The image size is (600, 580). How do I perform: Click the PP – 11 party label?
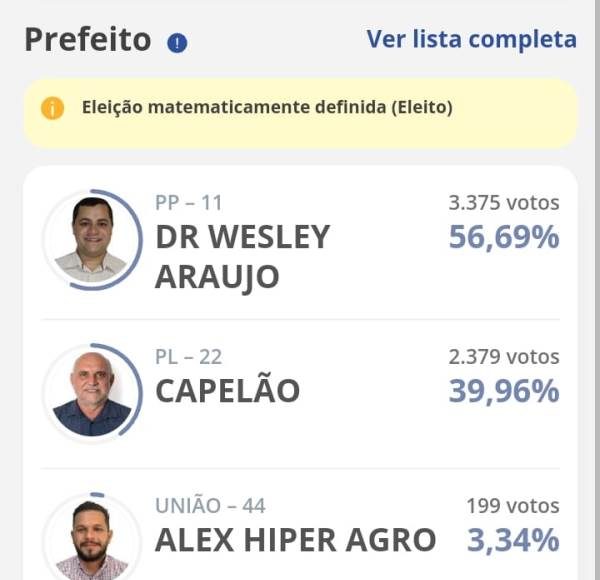[x=189, y=203]
